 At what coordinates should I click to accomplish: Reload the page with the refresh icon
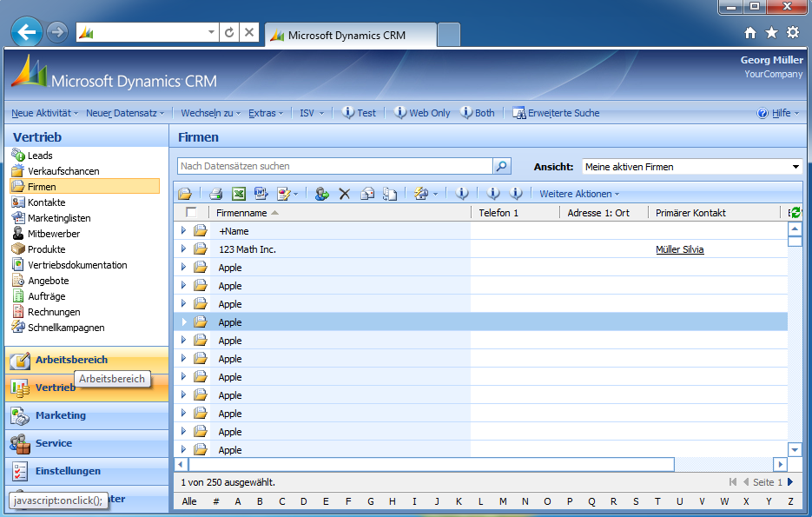point(229,33)
